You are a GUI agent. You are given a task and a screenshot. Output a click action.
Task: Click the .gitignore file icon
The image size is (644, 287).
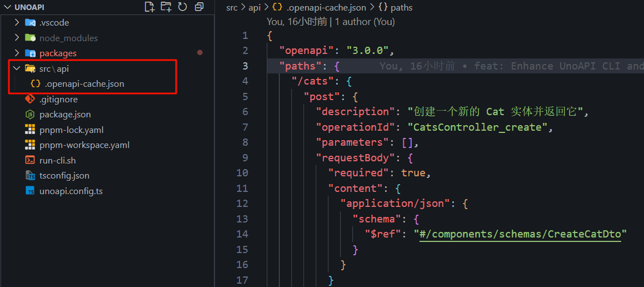(30, 100)
